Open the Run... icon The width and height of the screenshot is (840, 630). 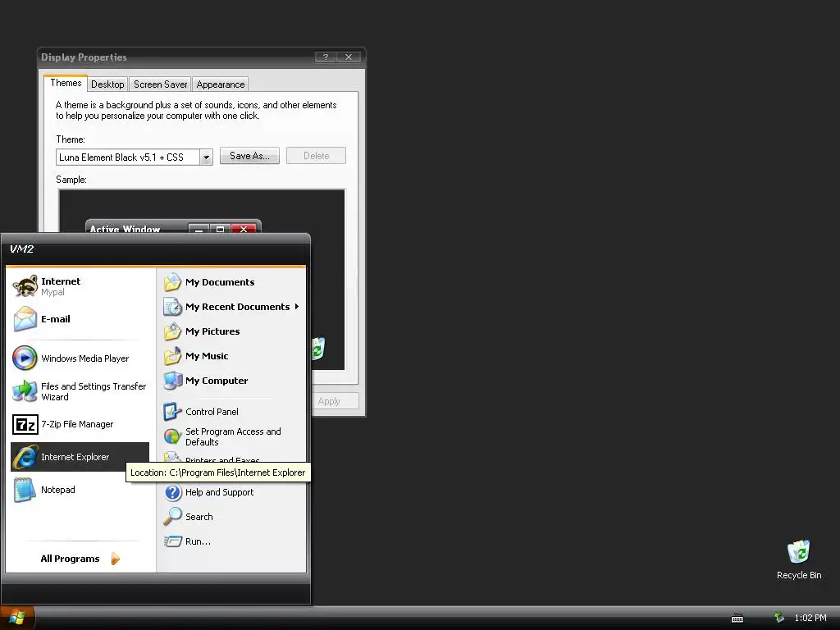pos(172,541)
